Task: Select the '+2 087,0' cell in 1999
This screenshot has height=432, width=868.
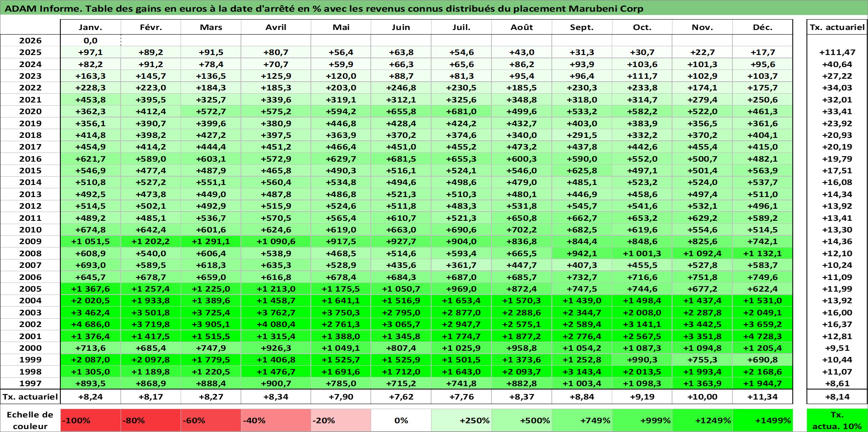Action: pyautogui.click(x=91, y=360)
